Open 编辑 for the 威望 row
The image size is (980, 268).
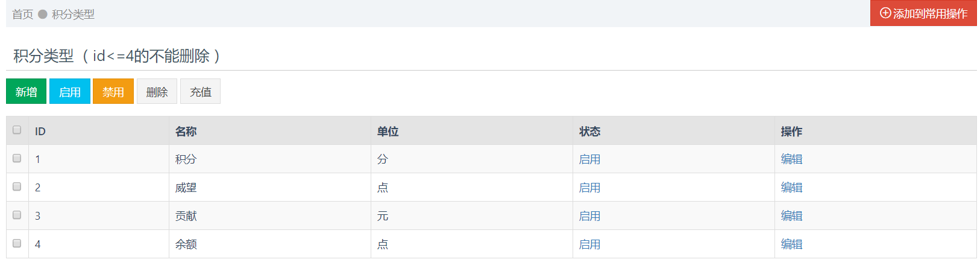pos(791,187)
